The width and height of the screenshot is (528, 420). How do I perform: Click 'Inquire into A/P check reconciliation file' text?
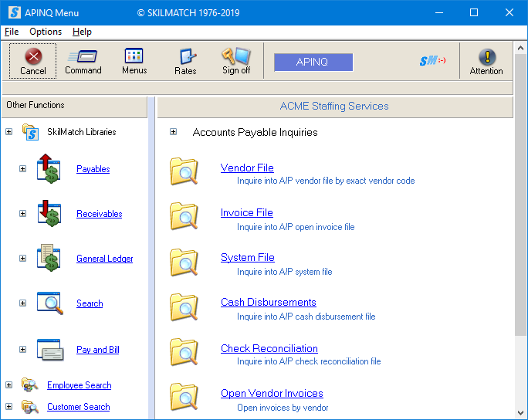[309, 361]
